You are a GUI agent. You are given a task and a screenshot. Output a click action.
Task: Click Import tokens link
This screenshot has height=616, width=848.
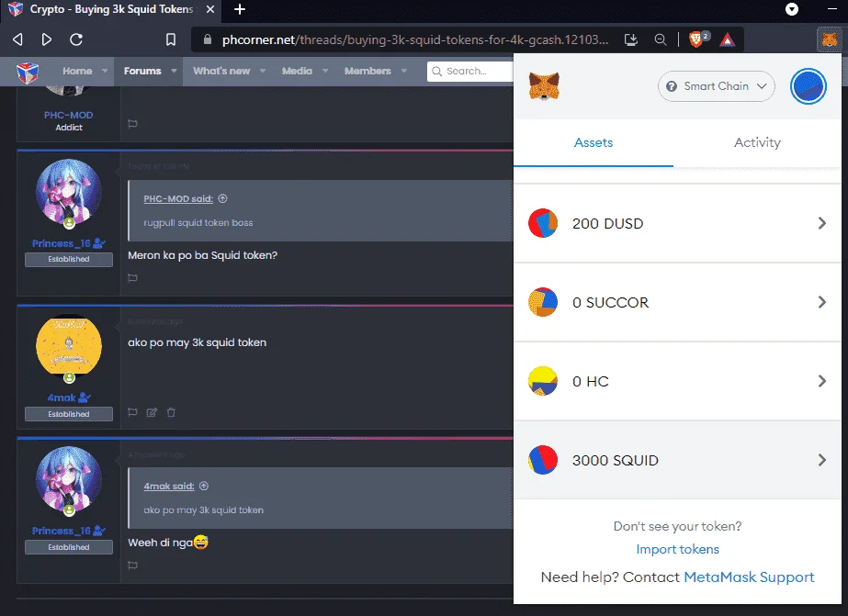coord(678,549)
